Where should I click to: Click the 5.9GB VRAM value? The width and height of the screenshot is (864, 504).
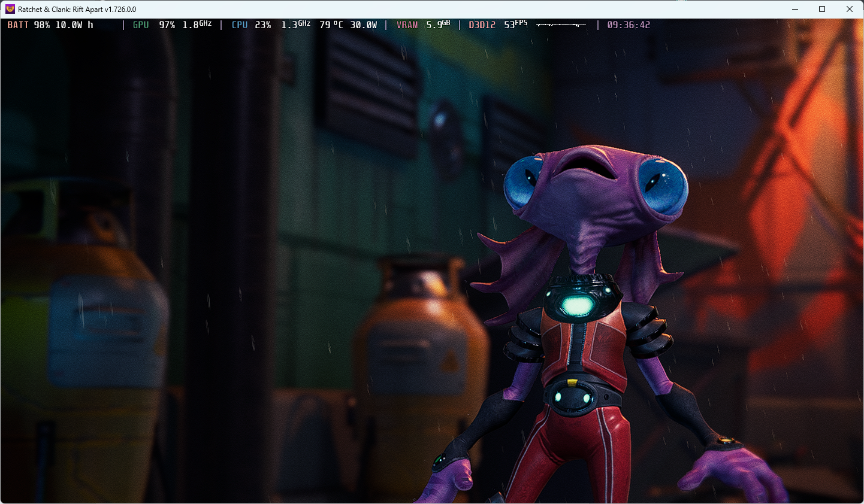[438, 25]
